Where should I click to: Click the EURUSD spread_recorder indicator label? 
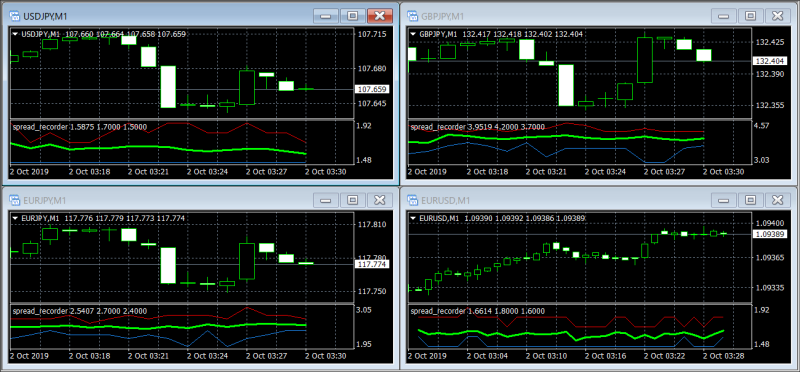(438, 311)
